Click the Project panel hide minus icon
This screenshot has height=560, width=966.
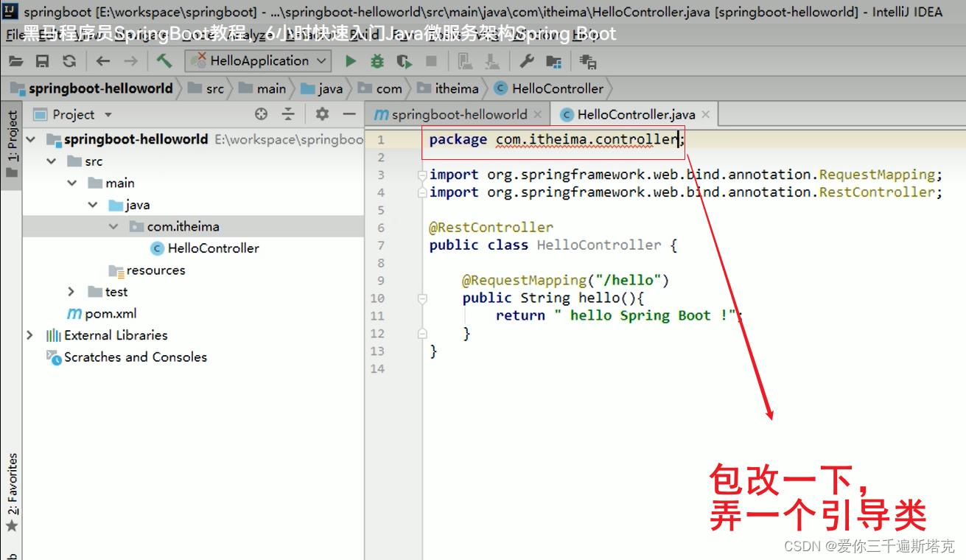349,114
